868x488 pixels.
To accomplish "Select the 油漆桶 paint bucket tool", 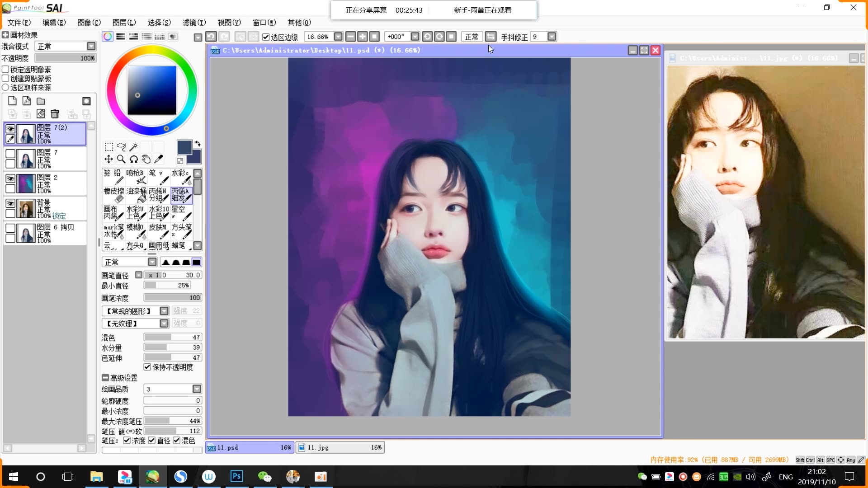I will click(136, 195).
